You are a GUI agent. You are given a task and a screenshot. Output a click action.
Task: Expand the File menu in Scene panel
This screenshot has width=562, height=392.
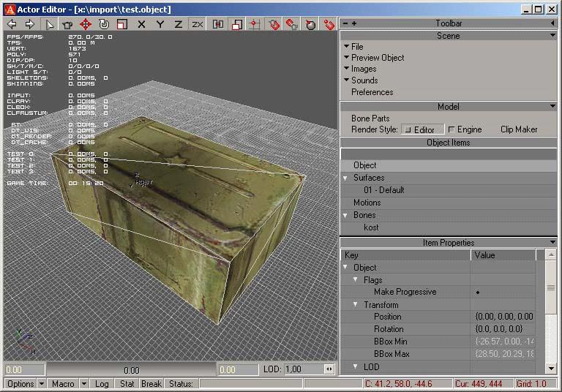point(356,46)
